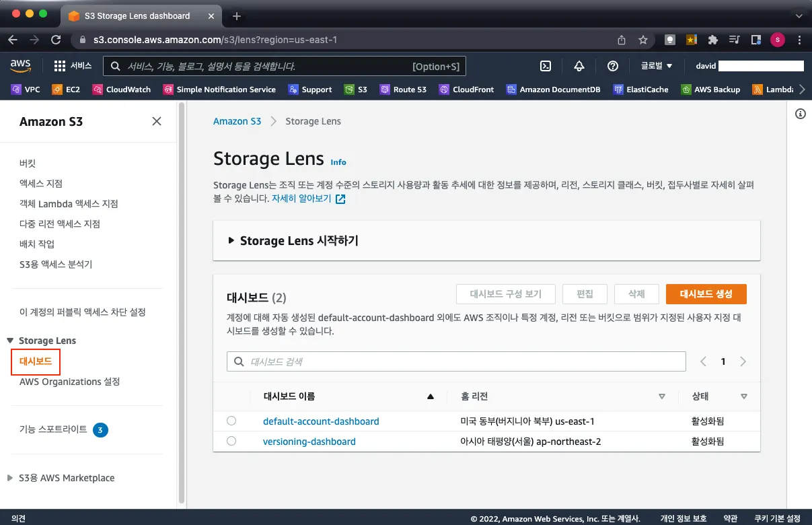Open 객체 Lambda 액세스 지점 in sidebar
This screenshot has height=525, width=812.
69,203
